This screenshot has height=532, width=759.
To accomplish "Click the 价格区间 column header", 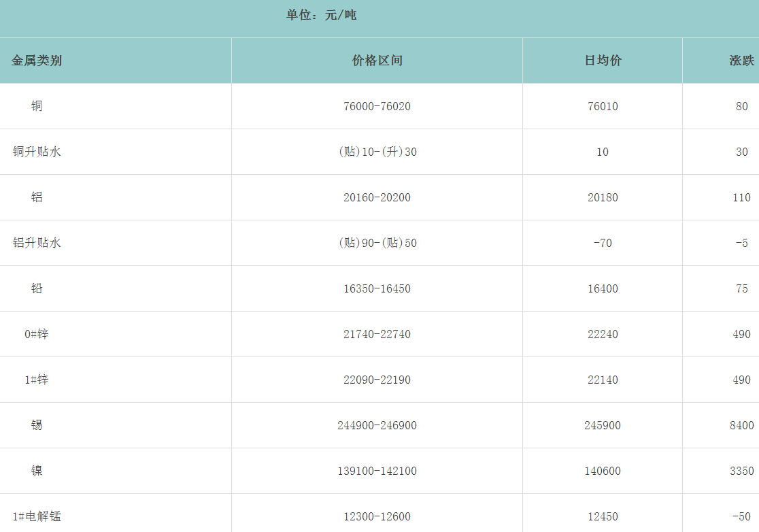I will click(x=377, y=61).
